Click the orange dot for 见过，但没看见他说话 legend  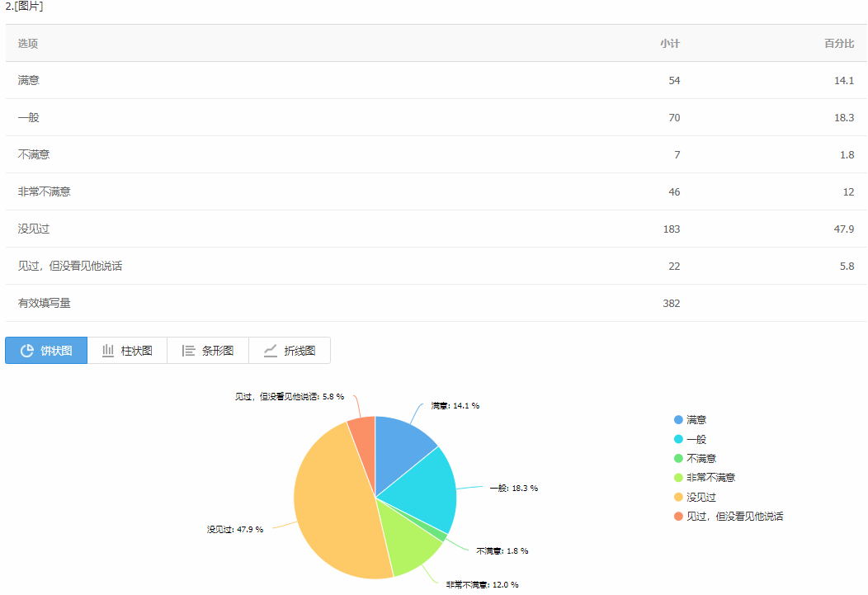(678, 517)
